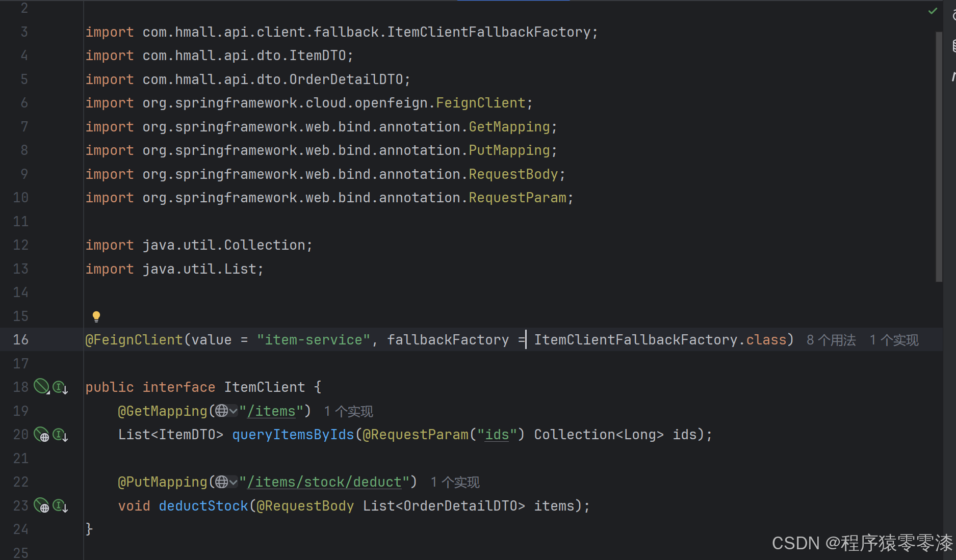This screenshot has width=956, height=560.
Task: Click line number 11 in the gutter
Action: 20,222
